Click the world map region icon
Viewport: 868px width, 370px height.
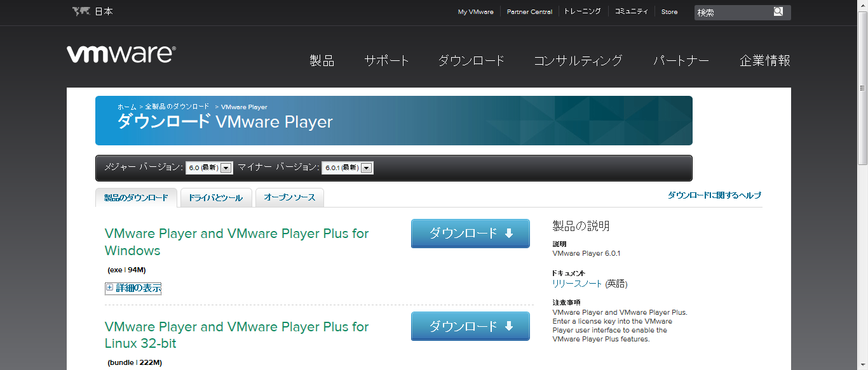click(81, 11)
